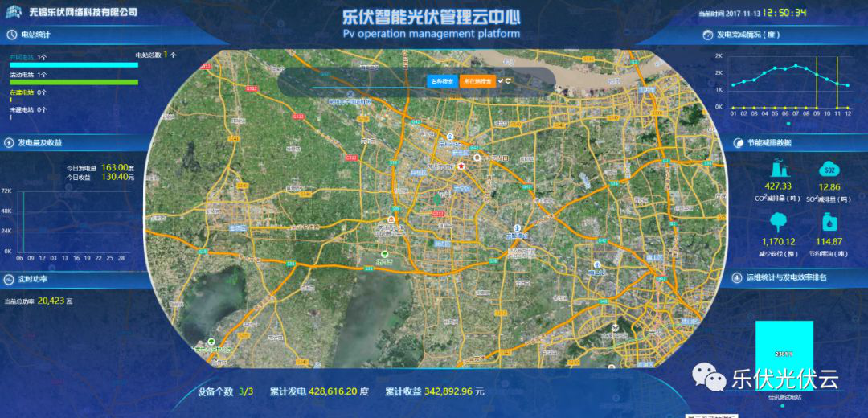
Task: Focus the map search text field
Action: coord(367,81)
